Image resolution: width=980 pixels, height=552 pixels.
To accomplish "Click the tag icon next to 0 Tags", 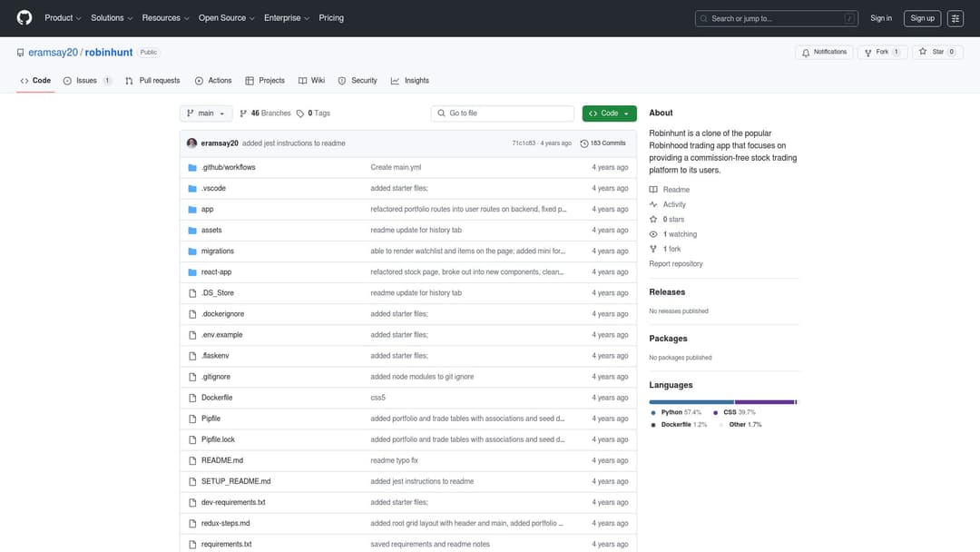I will coord(300,113).
